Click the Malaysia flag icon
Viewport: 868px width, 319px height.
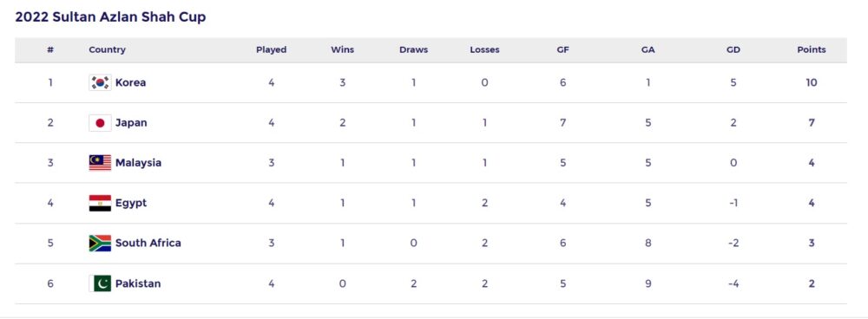pos(100,163)
